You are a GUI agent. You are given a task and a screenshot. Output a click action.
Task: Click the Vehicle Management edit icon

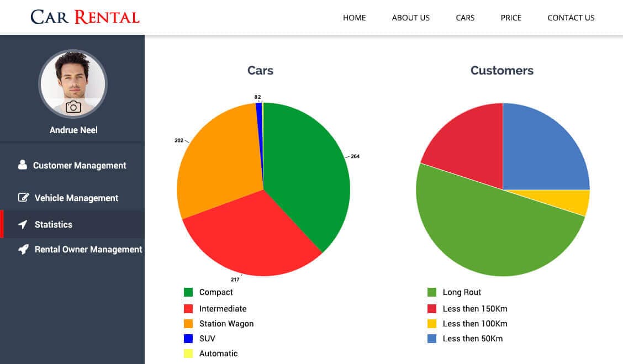coord(23,198)
